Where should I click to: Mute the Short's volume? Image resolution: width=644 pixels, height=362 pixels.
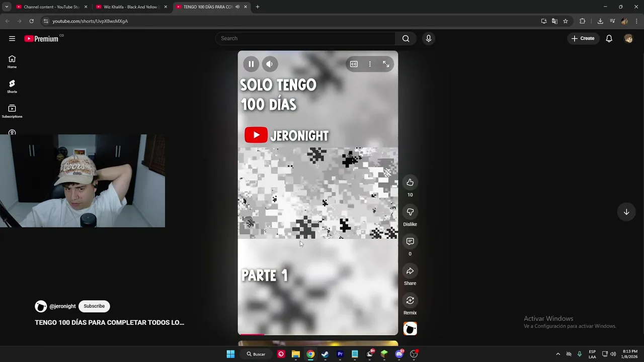click(269, 64)
